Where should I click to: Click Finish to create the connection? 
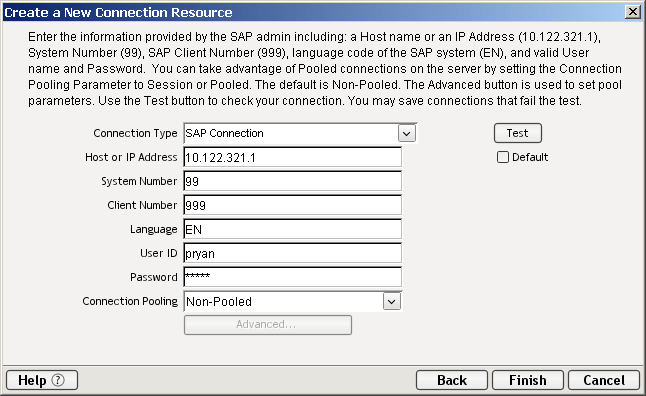[528, 380]
